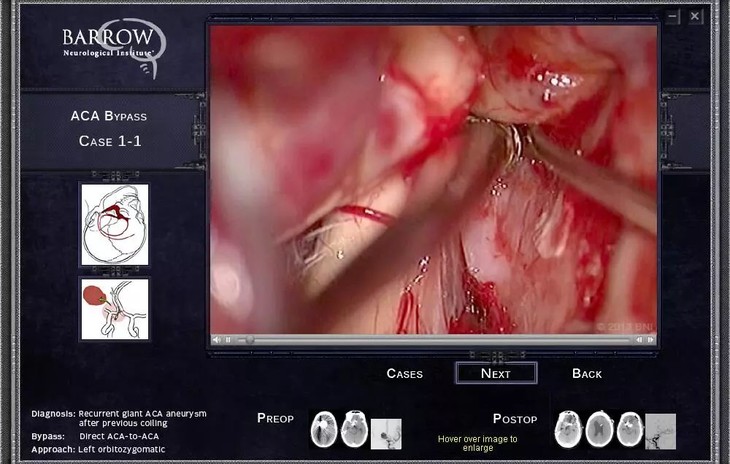
Task: Pause the surgical video playback
Action: 228,340
